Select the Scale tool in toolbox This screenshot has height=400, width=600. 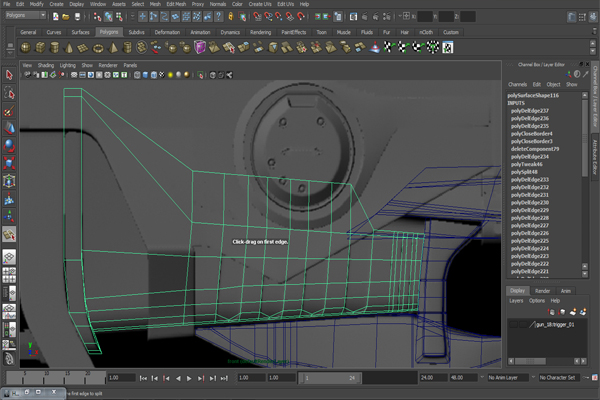(9, 163)
